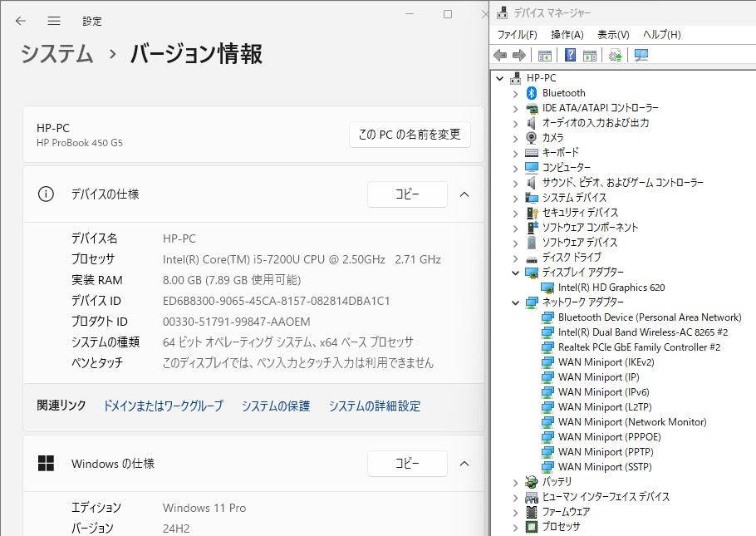Screen dimensions: 756x536
Task: Click the Device Manager back arrow toolbar icon
Action: pos(500,56)
